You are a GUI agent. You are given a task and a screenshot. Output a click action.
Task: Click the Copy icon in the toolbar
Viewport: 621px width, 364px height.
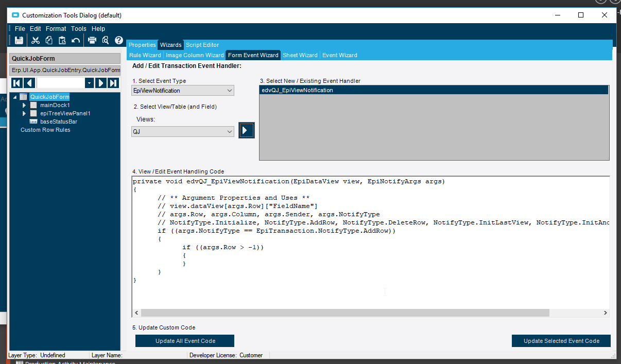point(49,40)
